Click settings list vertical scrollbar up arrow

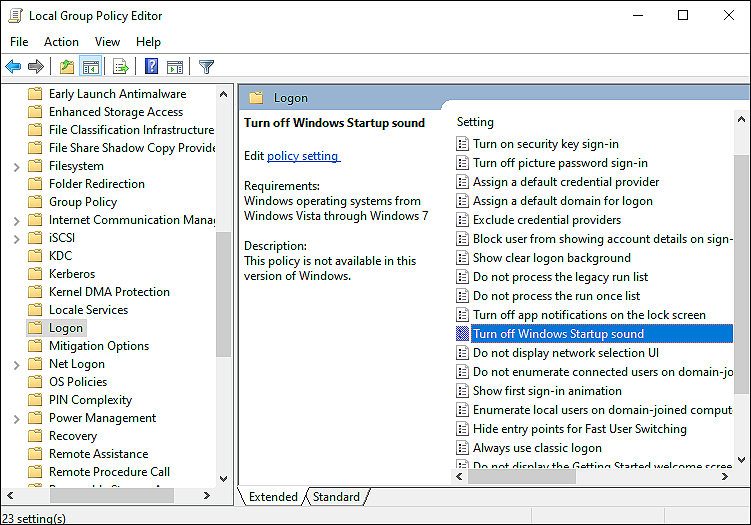741,119
